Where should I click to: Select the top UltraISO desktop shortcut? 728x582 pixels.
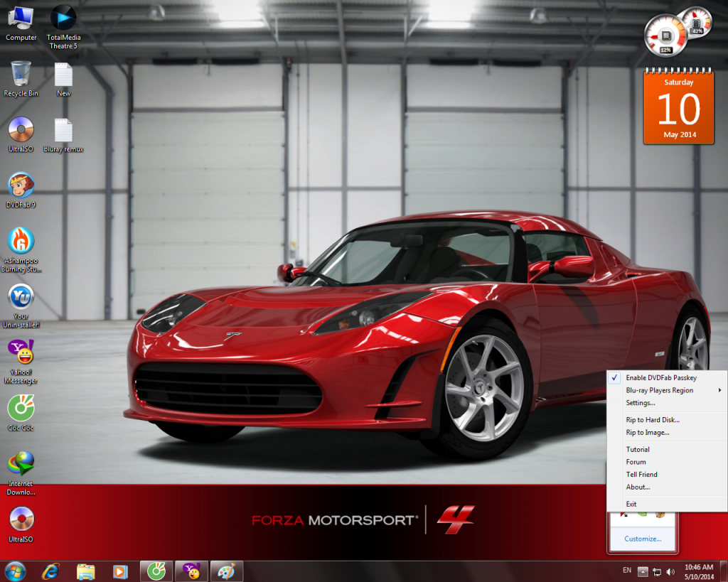click(21, 134)
